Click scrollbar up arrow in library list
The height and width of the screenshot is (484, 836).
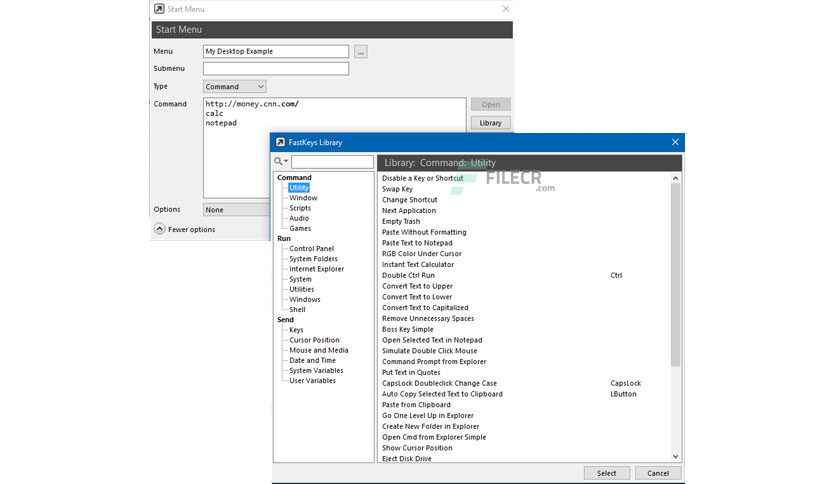pos(676,178)
